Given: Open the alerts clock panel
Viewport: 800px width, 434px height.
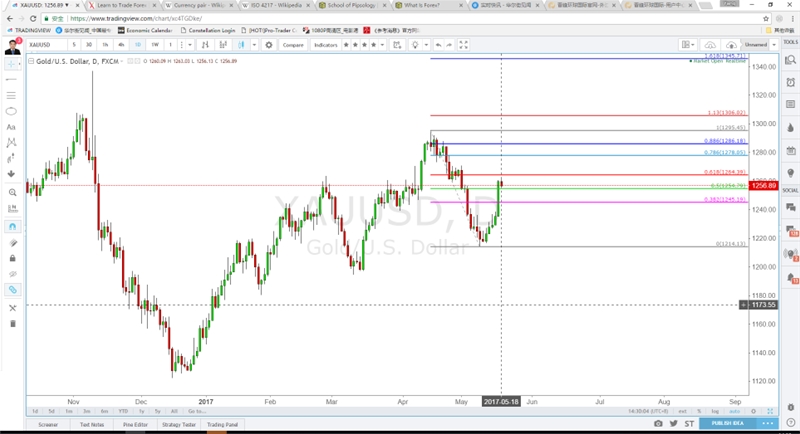Looking at the screenshot, I should click(x=790, y=82).
